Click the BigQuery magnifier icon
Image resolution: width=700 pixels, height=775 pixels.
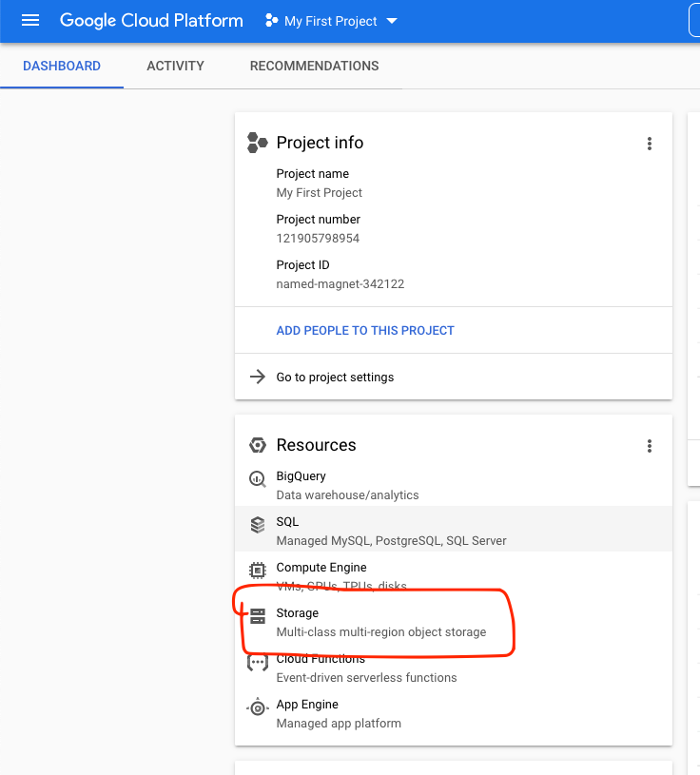click(x=257, y=478)
